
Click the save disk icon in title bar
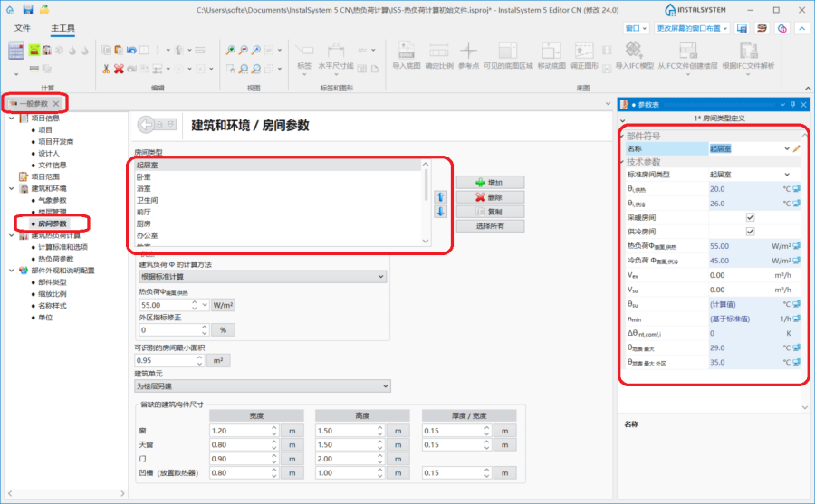tap(28, 9)
